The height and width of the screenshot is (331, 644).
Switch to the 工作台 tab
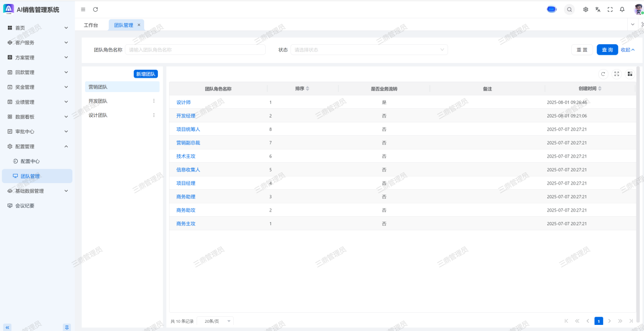click(x=91, y=25)
